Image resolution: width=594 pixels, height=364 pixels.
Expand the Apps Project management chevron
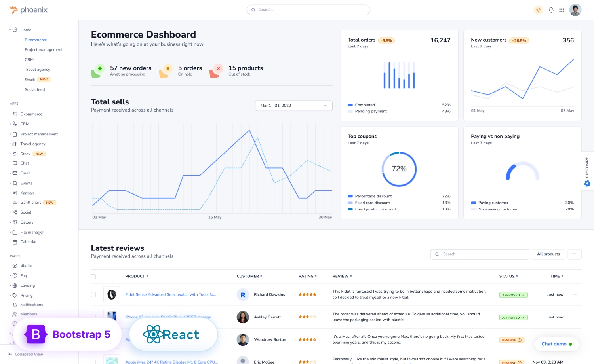pyautogui.click(x=10, y=134)
